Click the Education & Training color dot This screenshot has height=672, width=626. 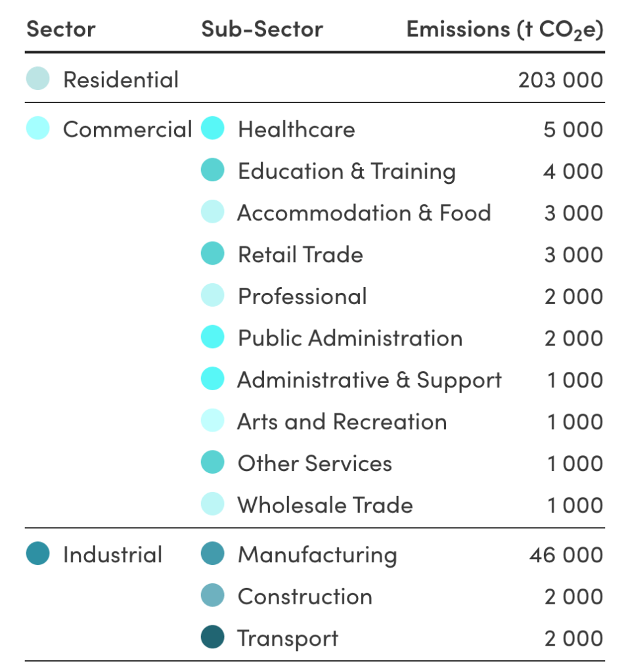(213, 171)
